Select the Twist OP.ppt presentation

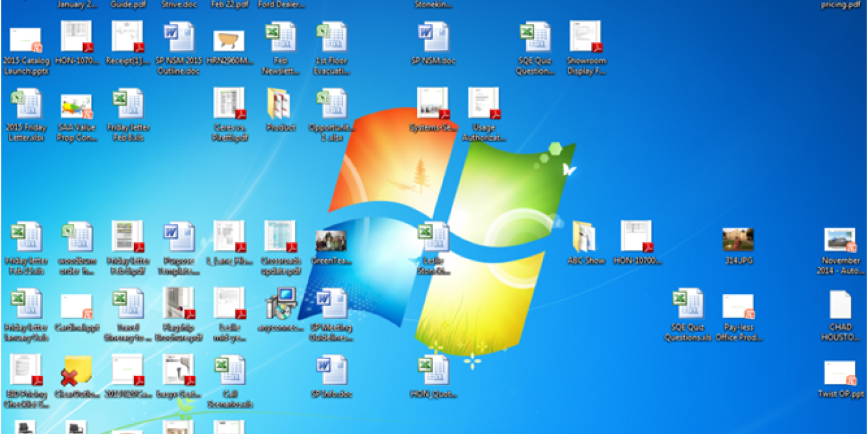[840, 373]
